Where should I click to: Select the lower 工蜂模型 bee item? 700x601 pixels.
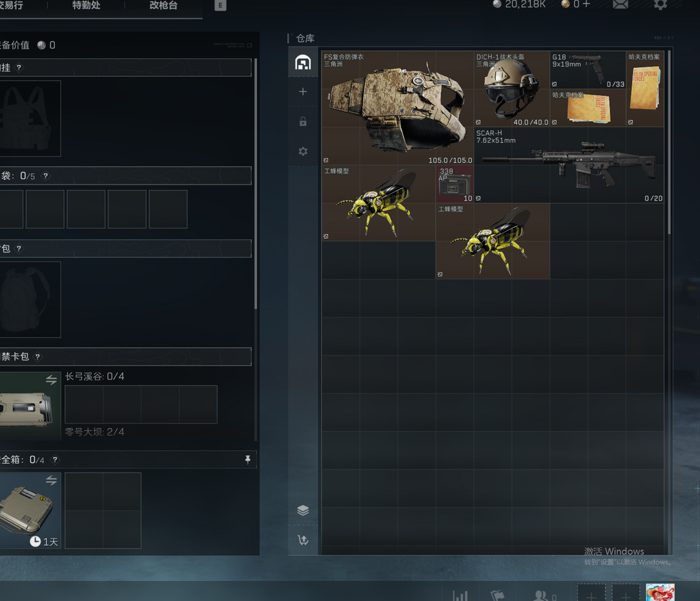[493, 241]
